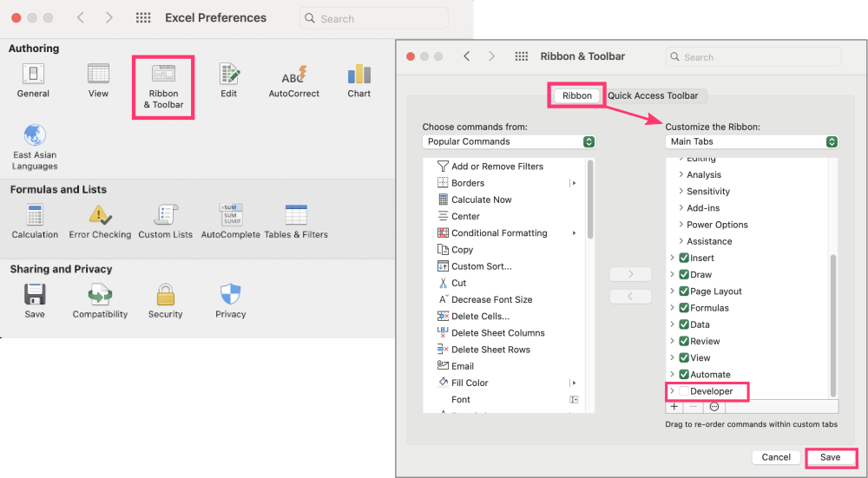
Task: Expand the Assistance group arrow
Action: [x=681, y=240]
